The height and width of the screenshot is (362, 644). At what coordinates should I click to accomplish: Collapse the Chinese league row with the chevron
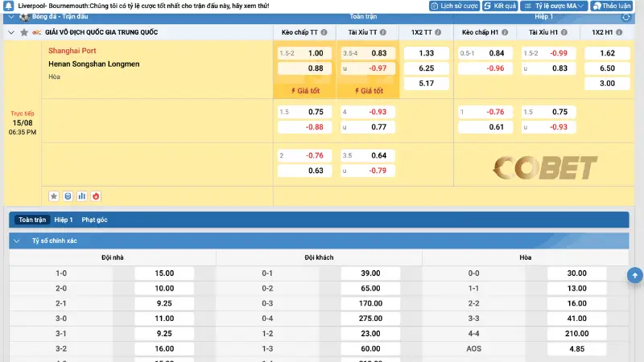click(x=10, y=32)
